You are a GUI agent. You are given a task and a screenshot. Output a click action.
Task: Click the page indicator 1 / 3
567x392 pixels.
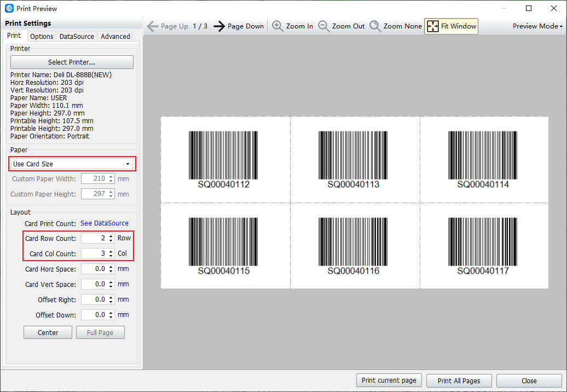coord(200,26)
